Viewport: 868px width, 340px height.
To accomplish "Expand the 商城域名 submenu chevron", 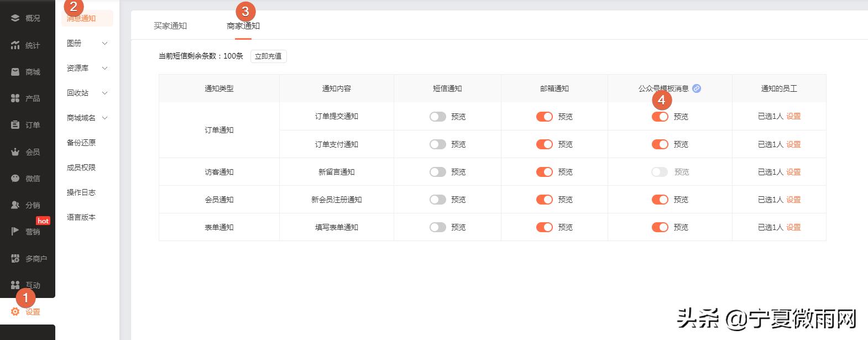I will click(x=104, y=118).
